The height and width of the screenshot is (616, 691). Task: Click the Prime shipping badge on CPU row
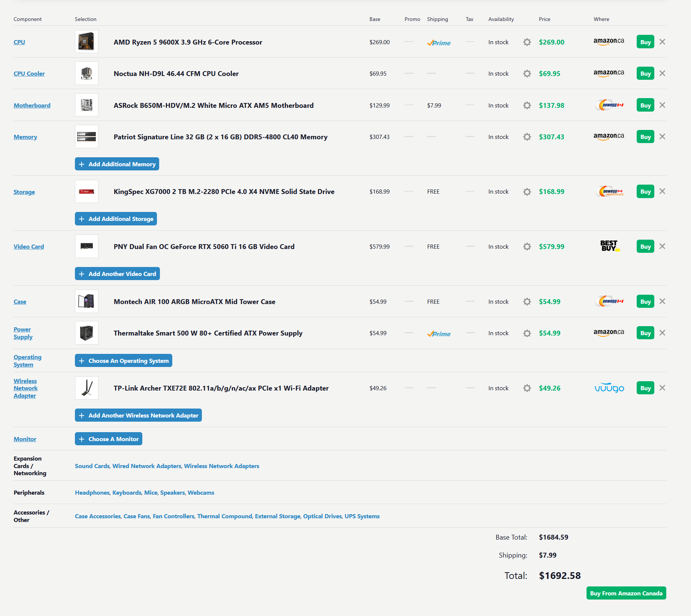[x=439, y=43]
